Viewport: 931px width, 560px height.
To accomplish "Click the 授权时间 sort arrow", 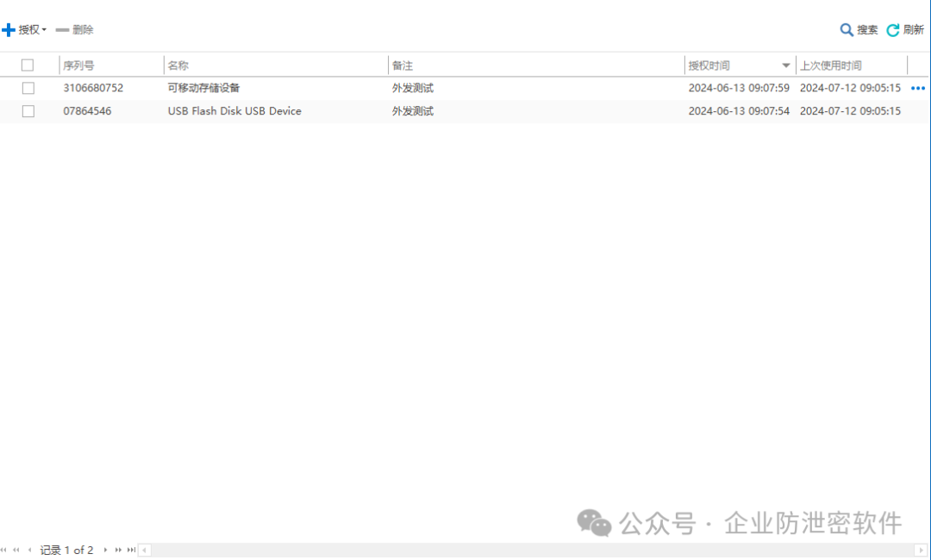I will (x=785, y=65).
